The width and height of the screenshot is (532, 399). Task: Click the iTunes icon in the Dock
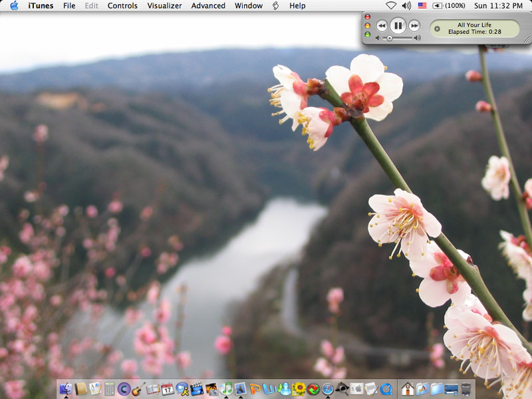click(x=226, y=389)
